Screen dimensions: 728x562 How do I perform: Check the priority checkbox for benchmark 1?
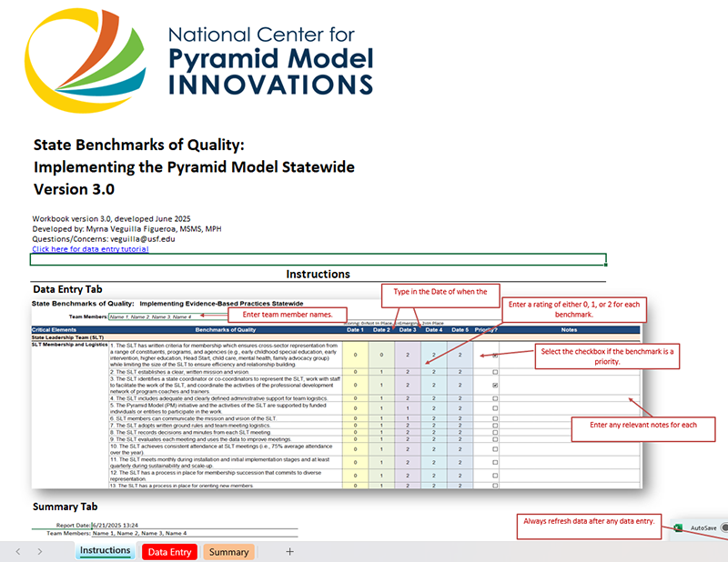click(x=494, y=356)
